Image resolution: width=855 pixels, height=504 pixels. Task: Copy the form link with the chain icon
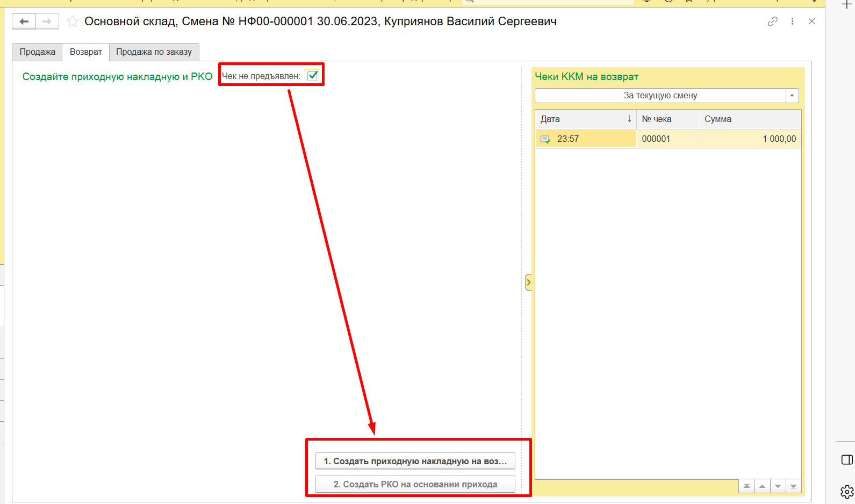[772, 21]
